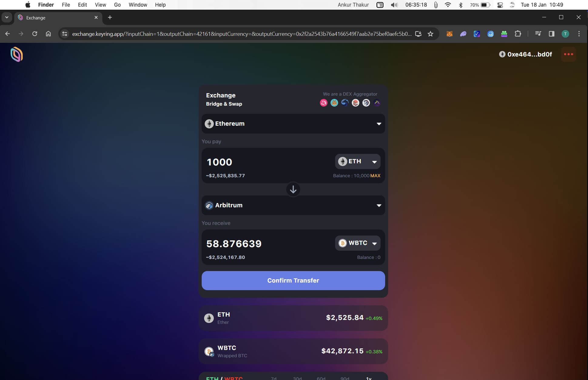This screenshot has height=380, width=588.
Task: Open the green-purple extension icon
Action: coord(504,34)
